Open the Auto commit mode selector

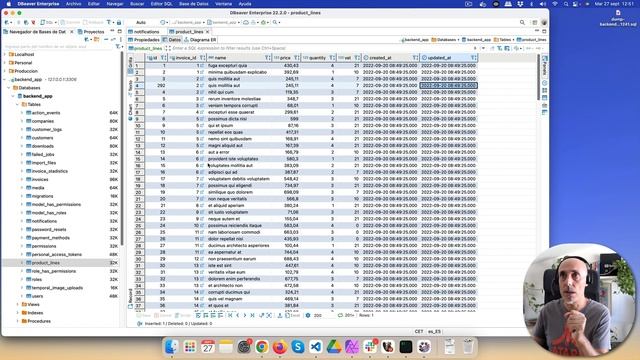click(x=141, y=22)
